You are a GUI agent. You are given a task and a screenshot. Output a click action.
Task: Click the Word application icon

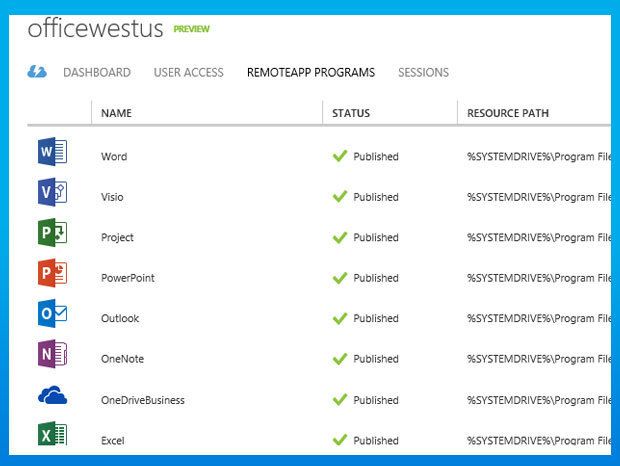coord(53,151)
